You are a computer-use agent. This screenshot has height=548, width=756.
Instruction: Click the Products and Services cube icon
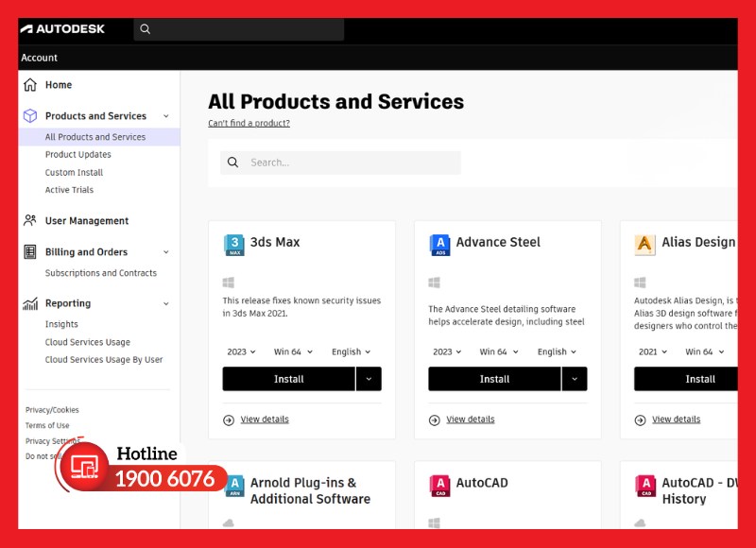tap(30, 115)
